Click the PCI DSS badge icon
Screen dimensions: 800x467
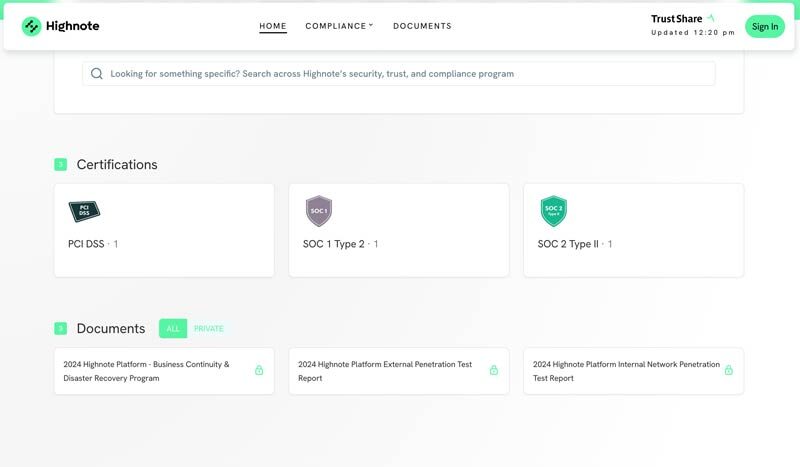(84, 211)
